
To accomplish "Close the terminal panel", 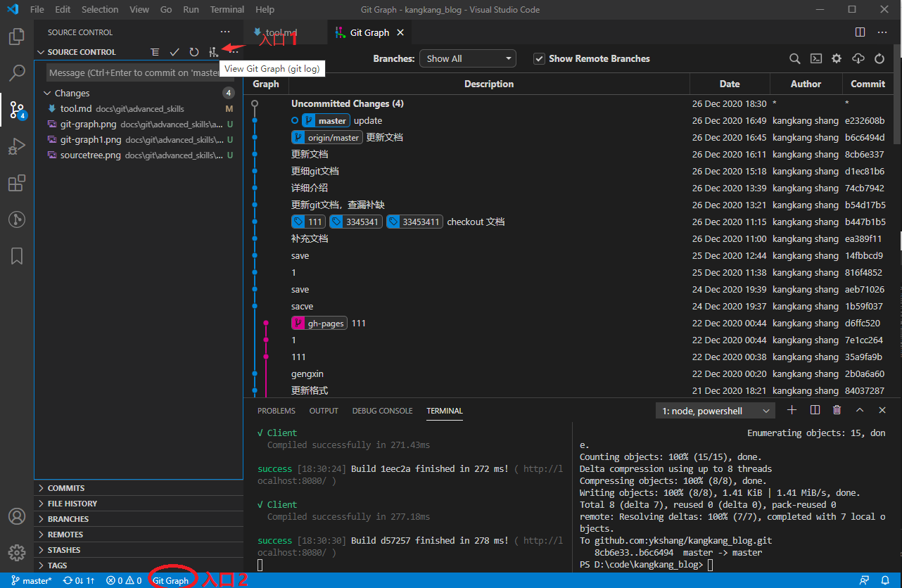I will [882, 410].
